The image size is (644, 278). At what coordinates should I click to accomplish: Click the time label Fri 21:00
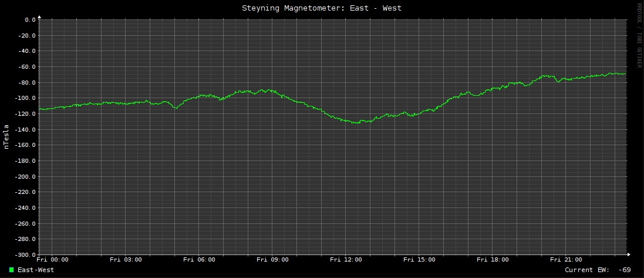coord(566,260)
